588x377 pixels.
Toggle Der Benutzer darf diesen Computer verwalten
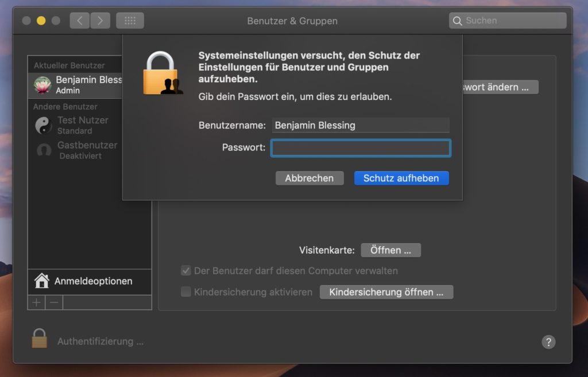click(185, 271)
